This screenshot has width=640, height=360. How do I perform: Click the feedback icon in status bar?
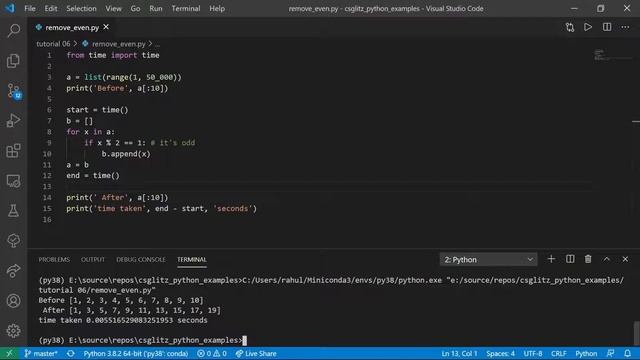pyautogui.click(x=611, y=353)
